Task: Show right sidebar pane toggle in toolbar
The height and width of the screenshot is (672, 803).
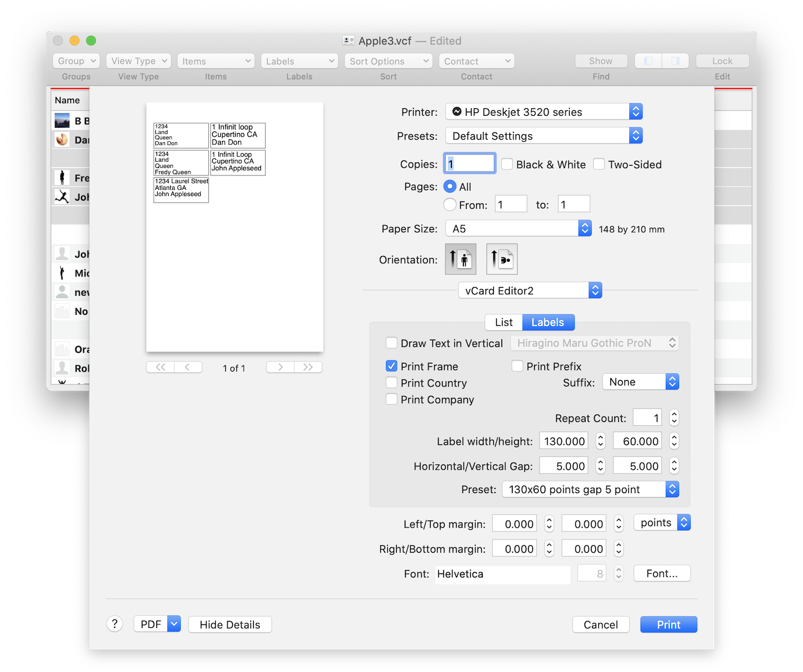Action: tap(675, 61)
